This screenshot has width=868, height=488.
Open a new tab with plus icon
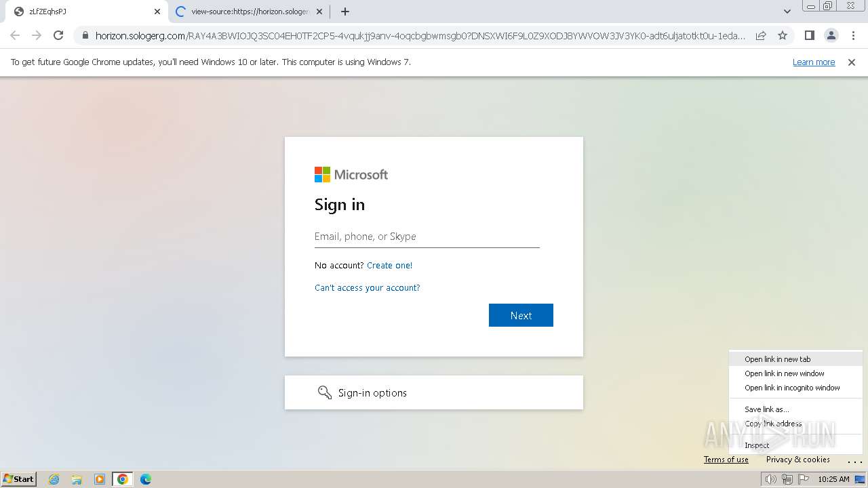(344, 12)
